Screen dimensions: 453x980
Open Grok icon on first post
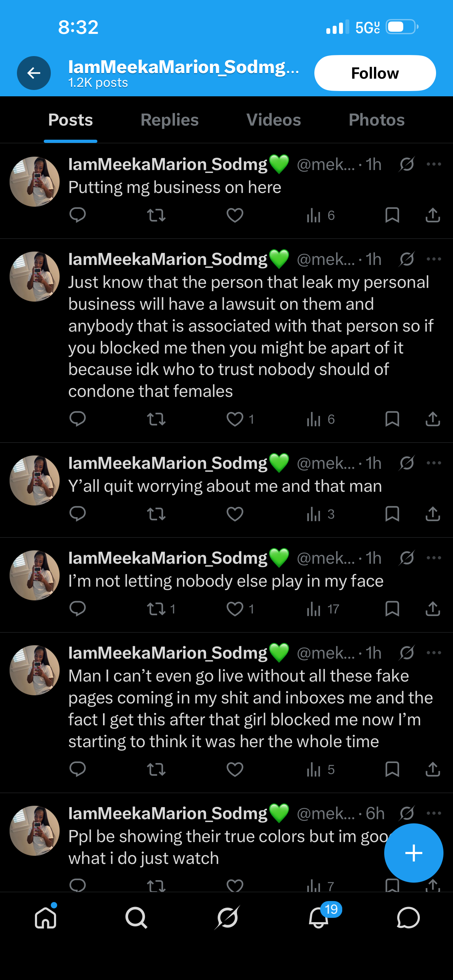click(x=406, y=164)
